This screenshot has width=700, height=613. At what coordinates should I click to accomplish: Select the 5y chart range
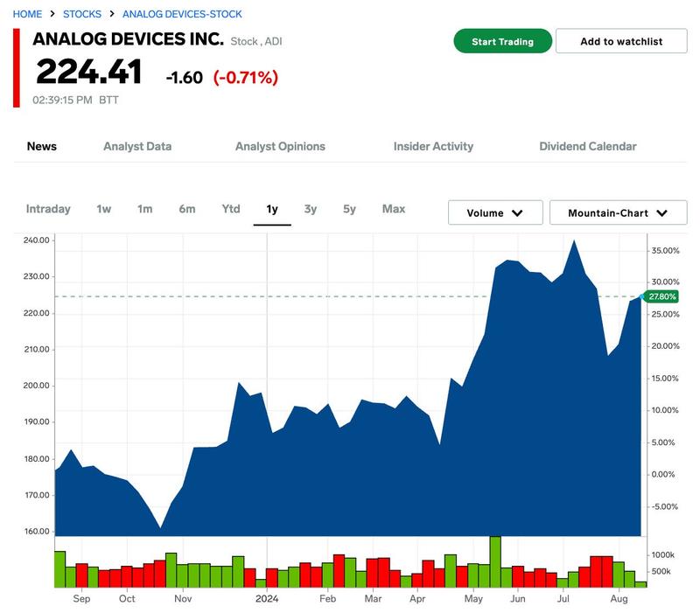coord(349,209)
